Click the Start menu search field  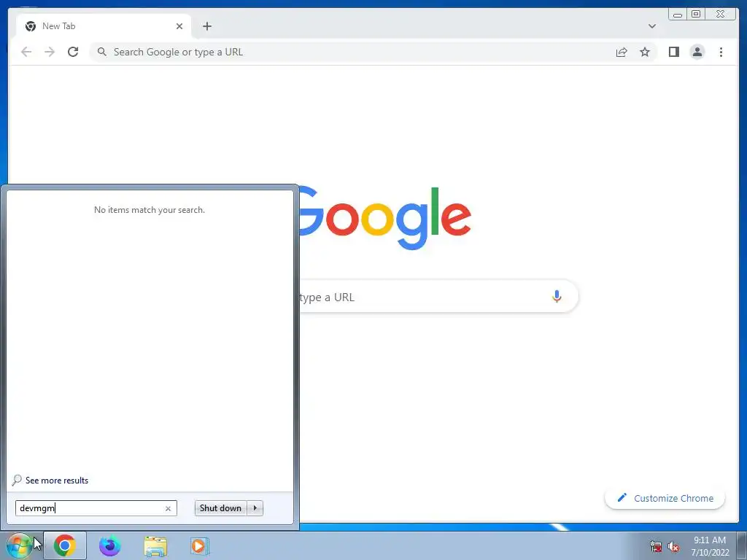click(96, 508)
